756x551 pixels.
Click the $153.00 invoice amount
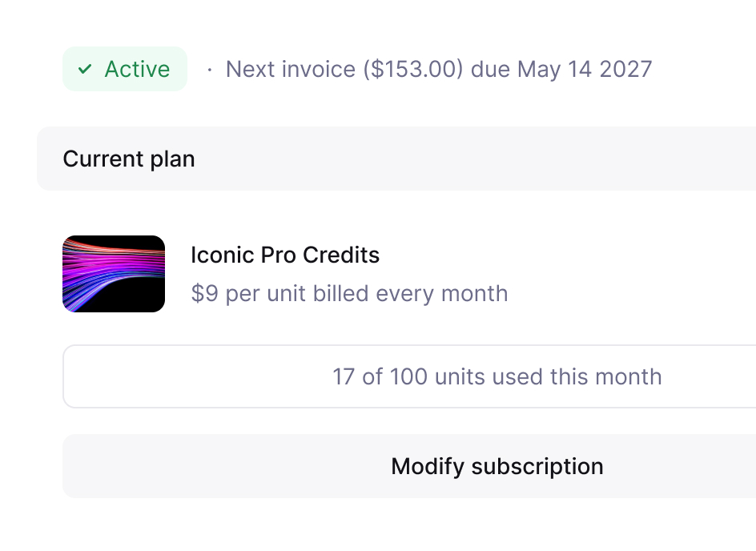[413, 69]
